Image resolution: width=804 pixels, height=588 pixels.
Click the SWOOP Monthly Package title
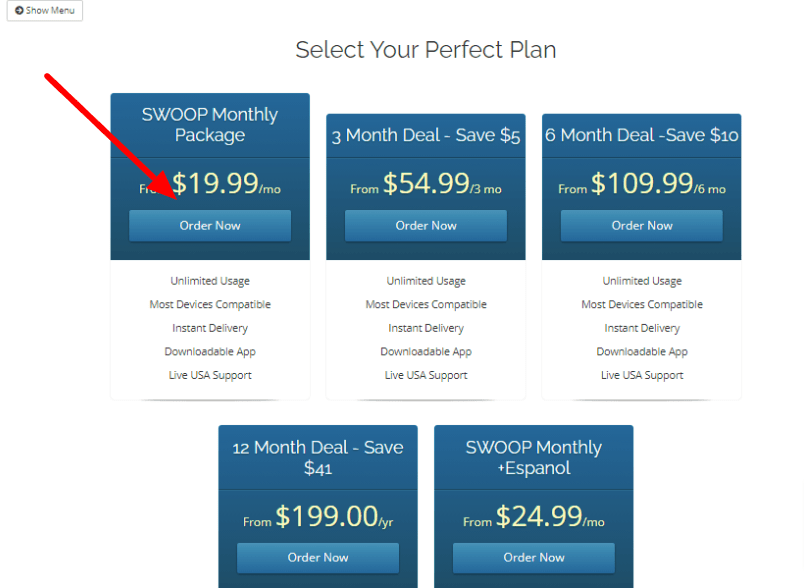(210, 125)
